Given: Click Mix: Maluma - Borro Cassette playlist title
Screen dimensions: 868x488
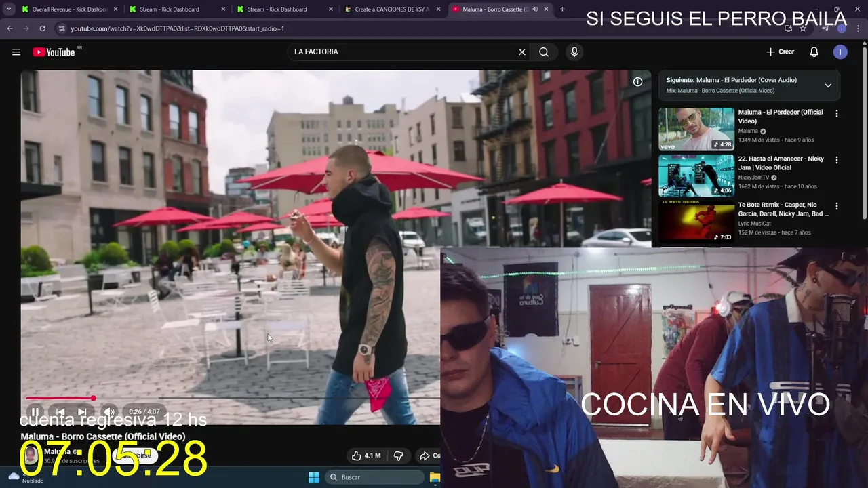Looking at the screenshot, I should click(x=720, y=91).
